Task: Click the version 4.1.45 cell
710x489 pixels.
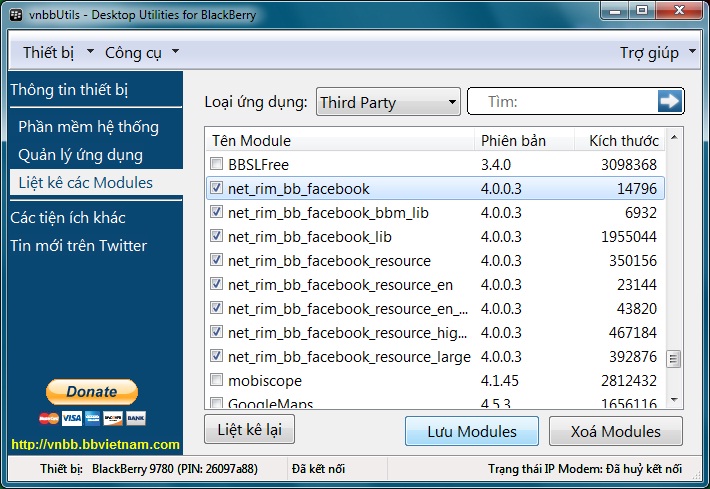Action: (x=499, y=380)
